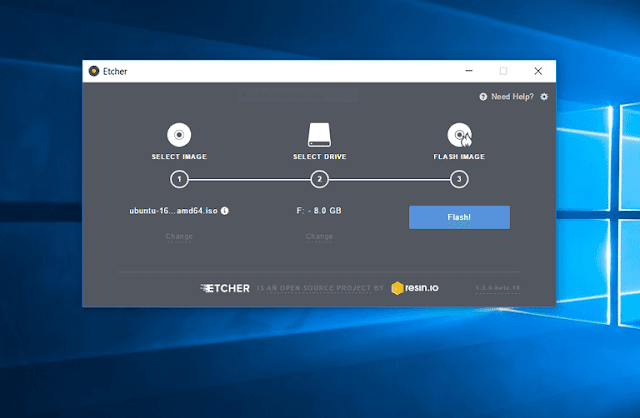Click the version number 1.0.0-beta link

click(x=498, y=288)
